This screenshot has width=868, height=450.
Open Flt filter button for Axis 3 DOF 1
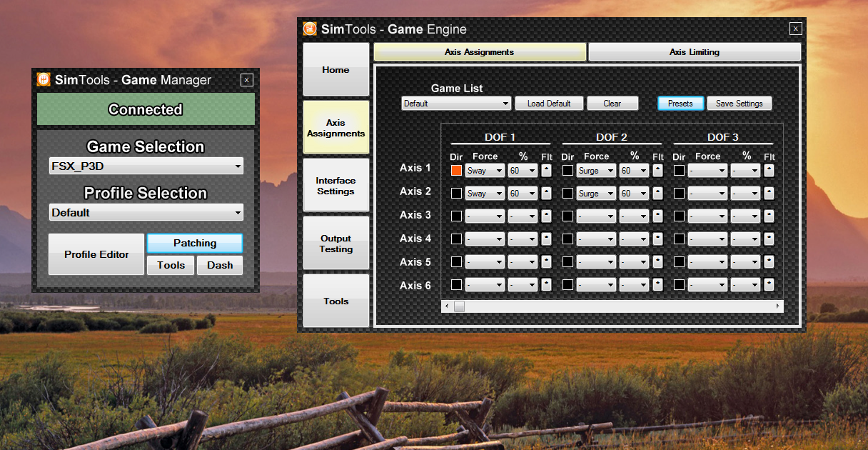[x=546, y=216]
